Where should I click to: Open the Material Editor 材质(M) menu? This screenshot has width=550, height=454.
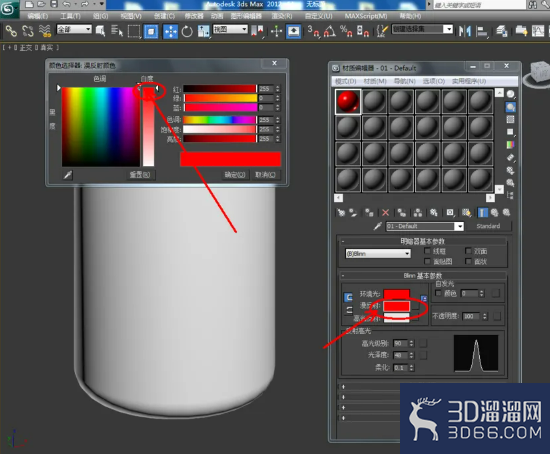tap(375, 81)
